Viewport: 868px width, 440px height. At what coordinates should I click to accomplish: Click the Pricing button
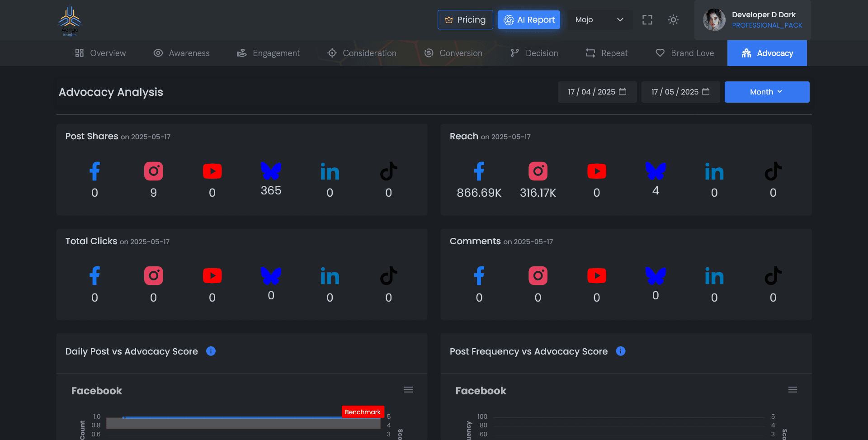coord(465,20)
